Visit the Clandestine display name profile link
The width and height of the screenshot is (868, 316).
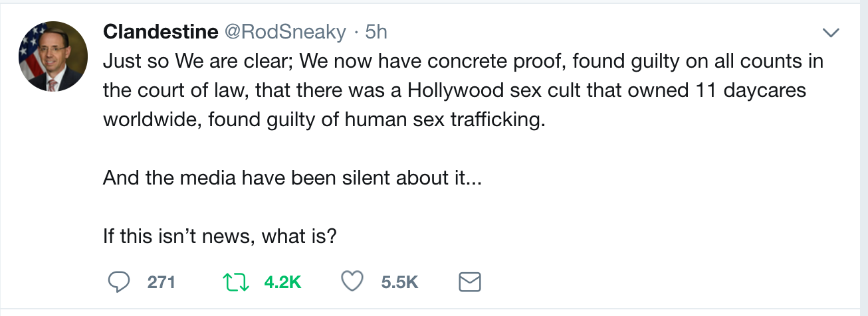click(161, 31)
